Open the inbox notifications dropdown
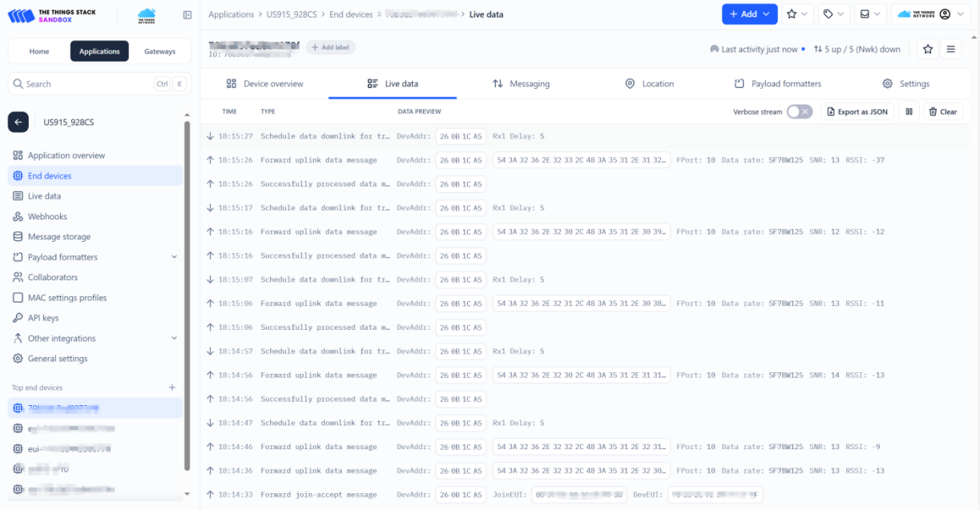 [870, 14]
